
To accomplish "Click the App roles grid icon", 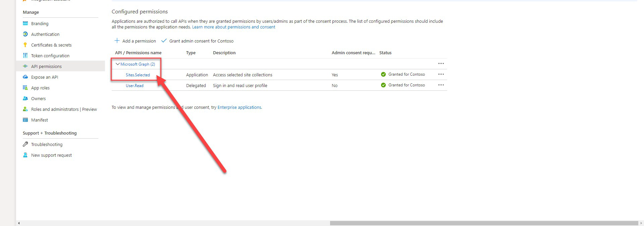I will pyautogui.click(x=25, y=88).
